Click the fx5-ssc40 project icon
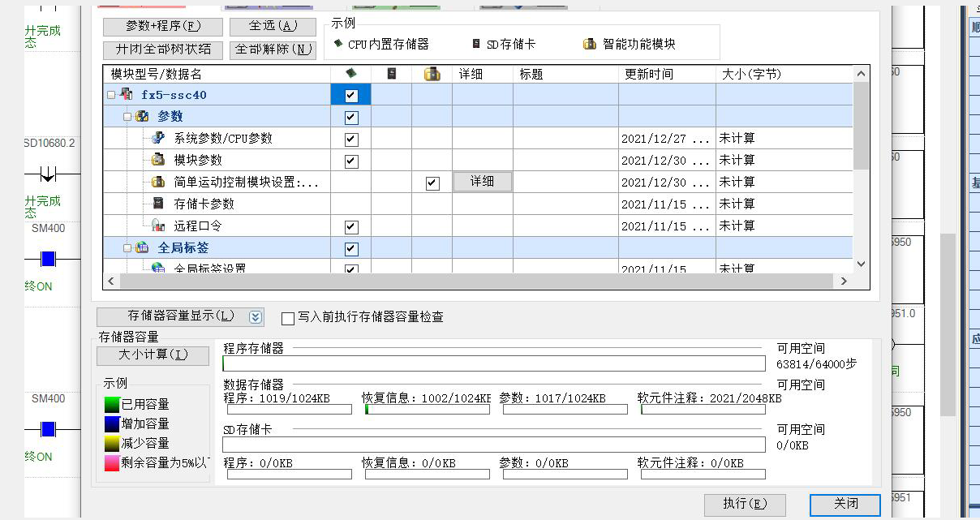This screenshot has width=980, height=520. click(x=127, y=95)
